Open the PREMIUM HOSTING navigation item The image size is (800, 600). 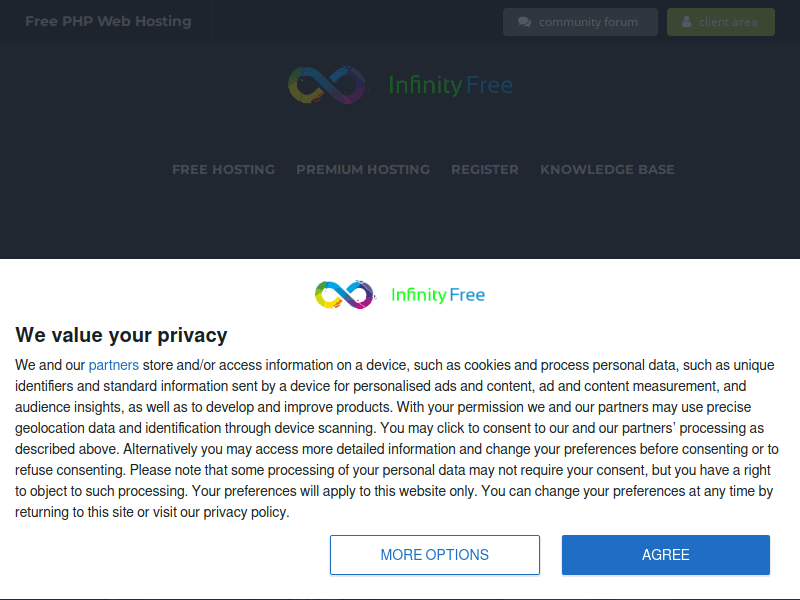[x=363, y=169]
